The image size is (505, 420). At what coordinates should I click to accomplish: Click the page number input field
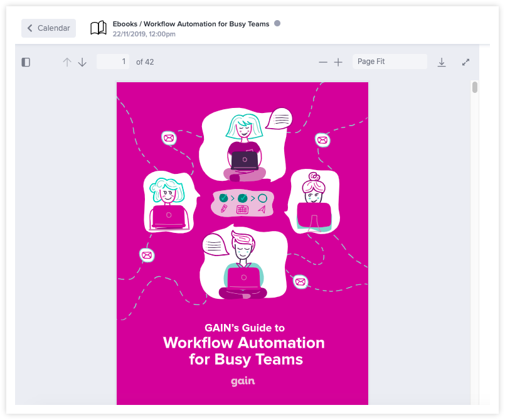[x=113, y=62]
